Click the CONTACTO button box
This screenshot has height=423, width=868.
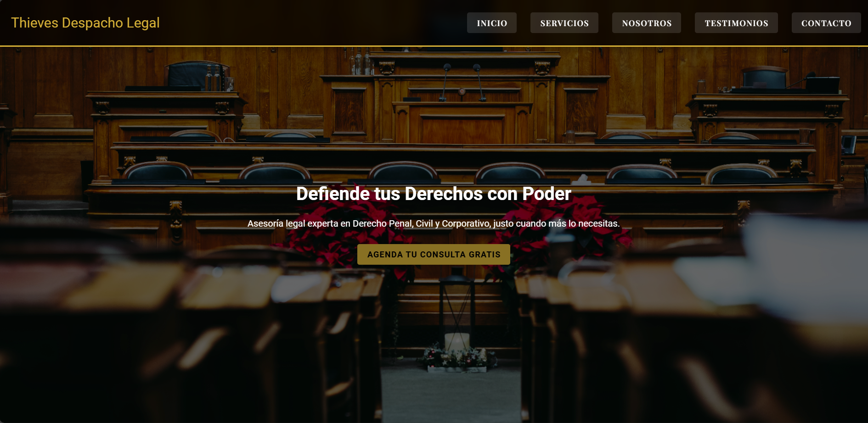point(826,22)
